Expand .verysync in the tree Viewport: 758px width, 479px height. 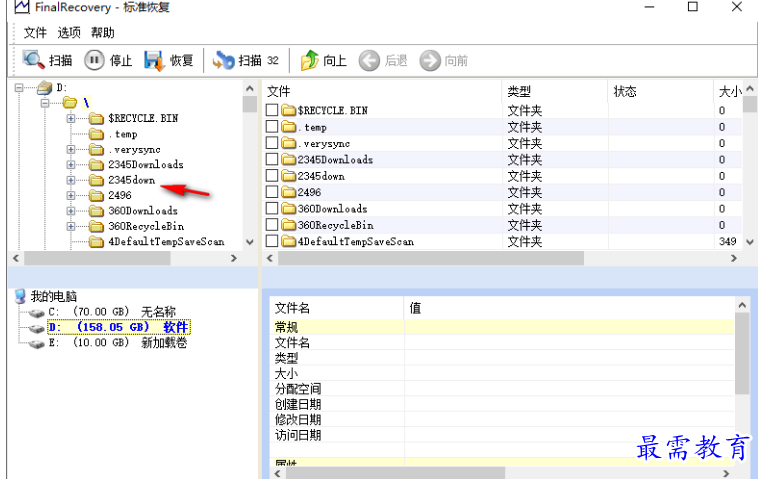(71, 149)
